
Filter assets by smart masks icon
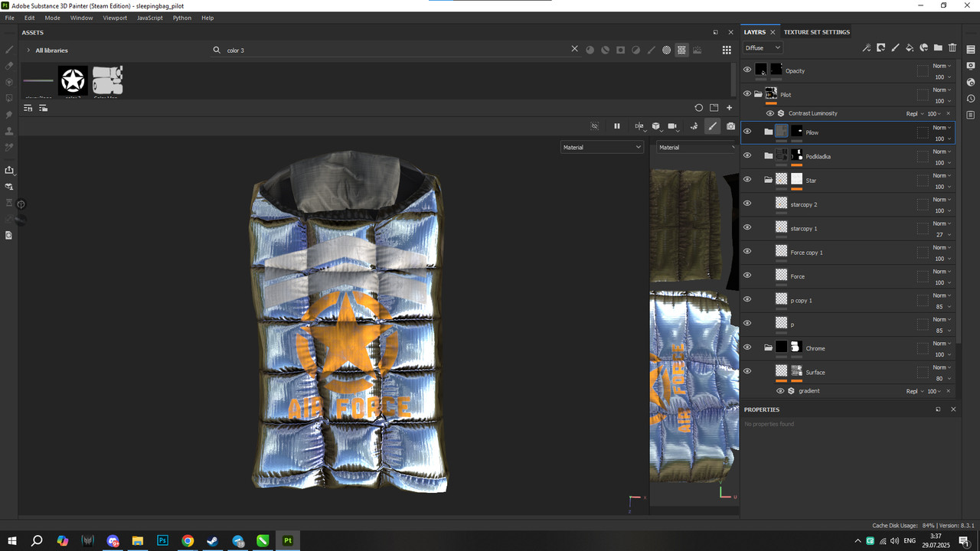(x=620, y=50)
